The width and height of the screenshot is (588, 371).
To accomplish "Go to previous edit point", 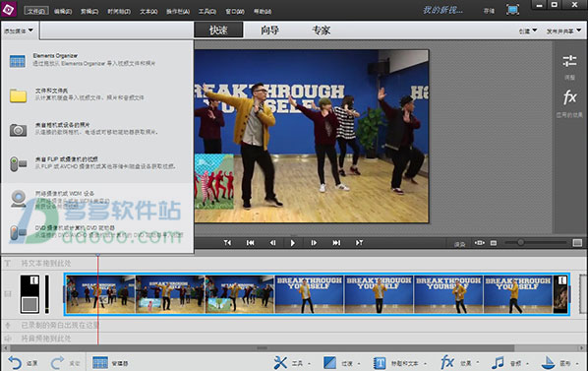I will pos(227,243).
